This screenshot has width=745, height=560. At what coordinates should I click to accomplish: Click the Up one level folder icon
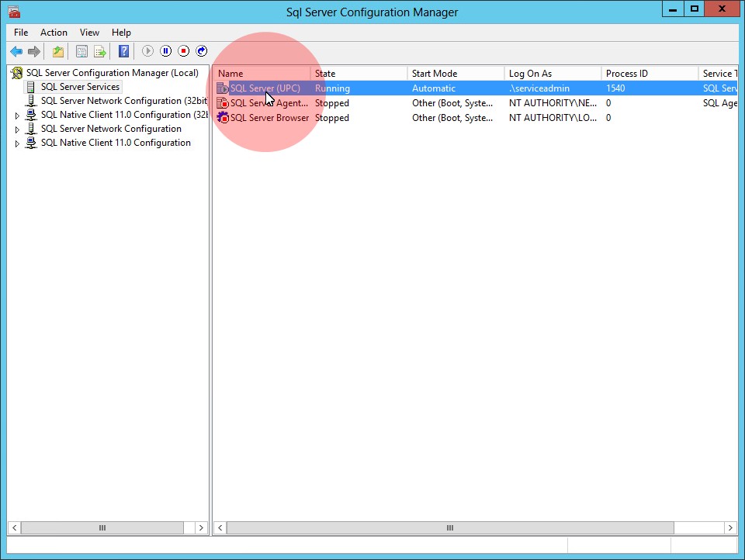[58, 51]
